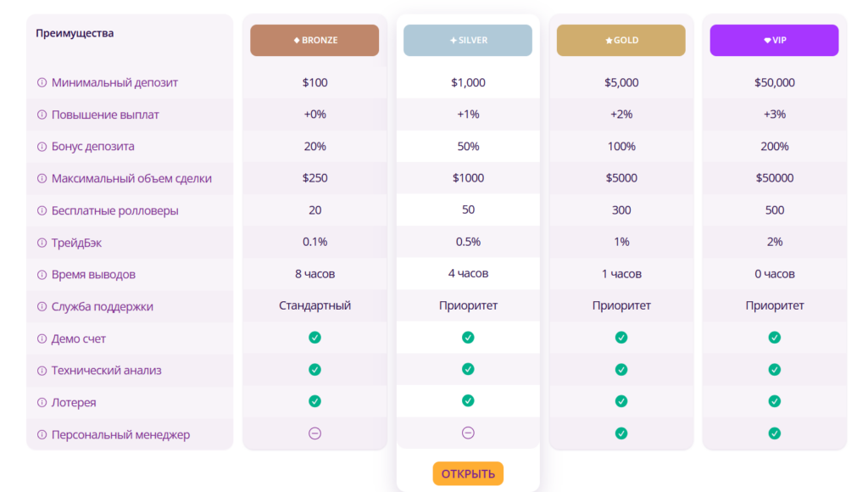
Task: Click info icon next to Персональный менеджер
Action: click(42, 435)
